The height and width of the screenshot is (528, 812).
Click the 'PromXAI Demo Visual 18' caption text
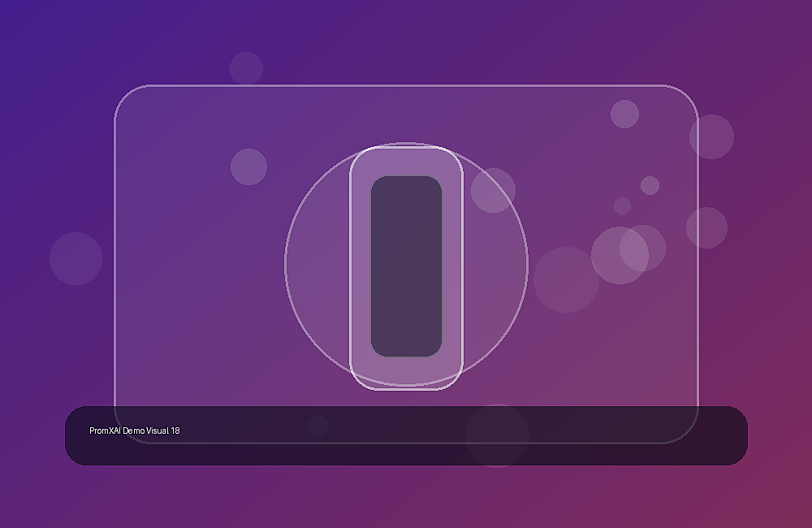click(x=135, y=431)
